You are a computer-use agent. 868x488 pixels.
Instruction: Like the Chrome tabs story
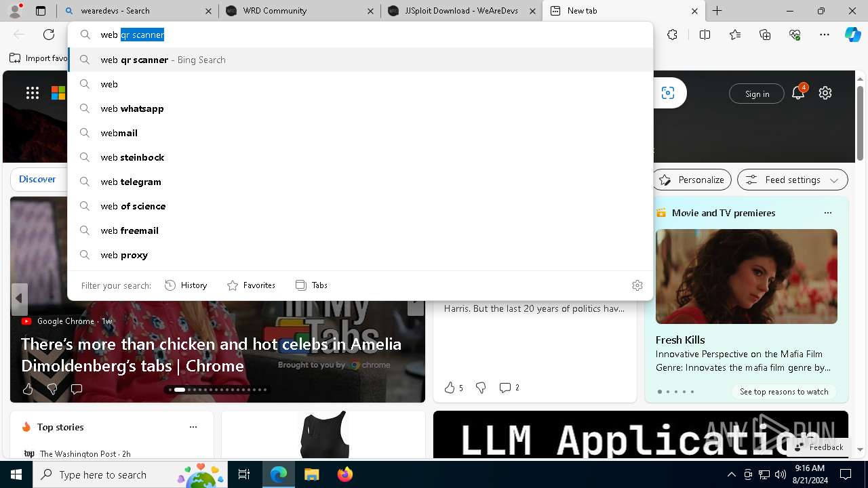click(x=28, y=389)
